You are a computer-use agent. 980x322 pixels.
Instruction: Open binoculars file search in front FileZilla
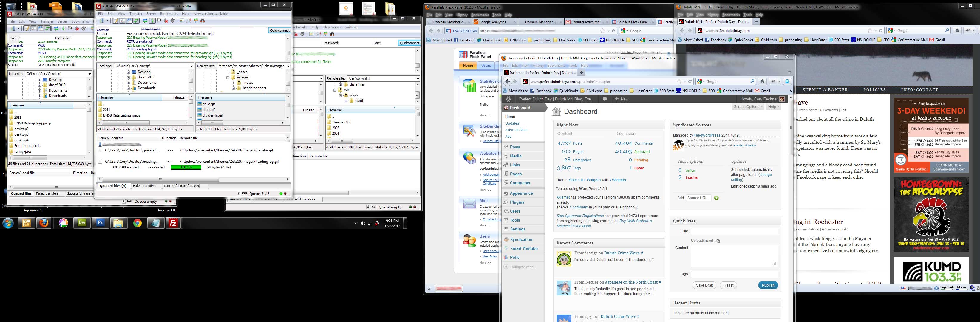203,21
